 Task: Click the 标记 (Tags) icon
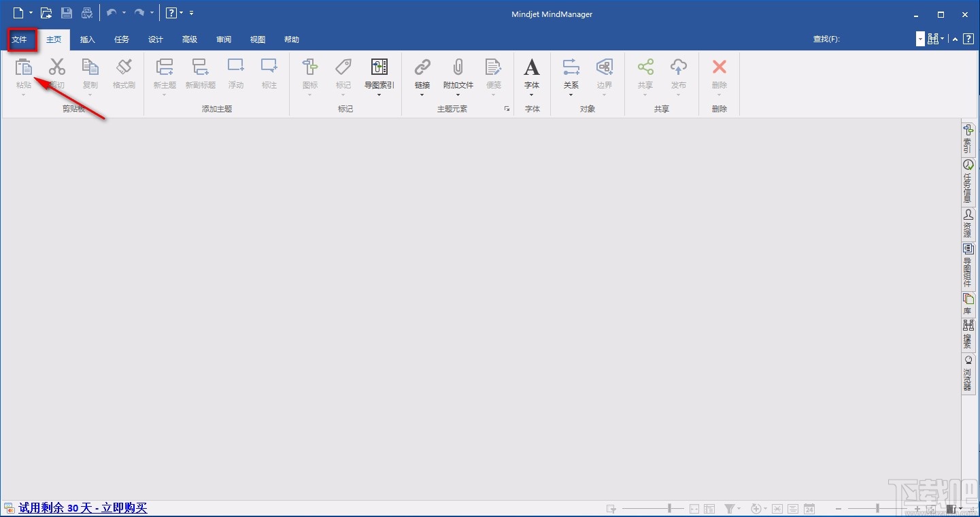(343, 67)
